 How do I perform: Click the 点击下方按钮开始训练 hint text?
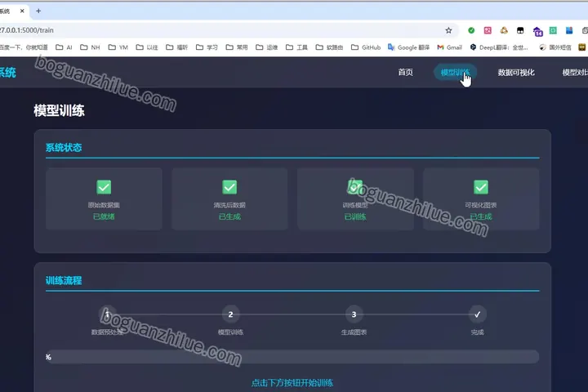pyautogui.click(x=292, y=383)
